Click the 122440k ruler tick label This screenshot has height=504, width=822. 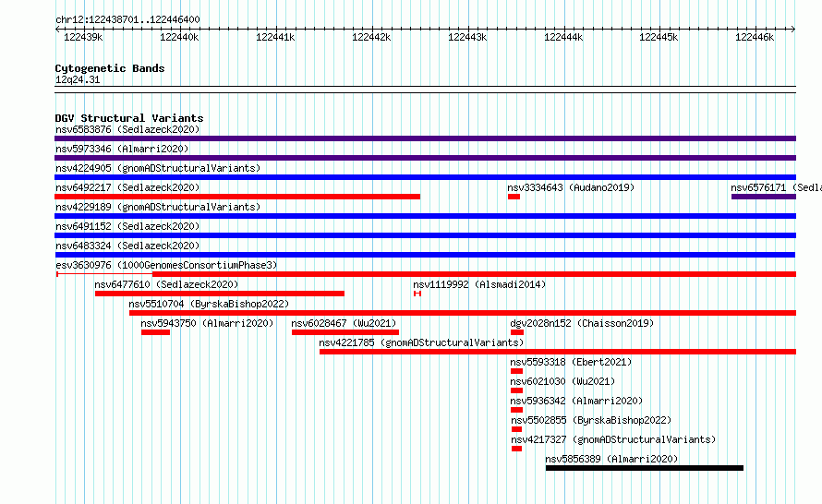[179, 37]
